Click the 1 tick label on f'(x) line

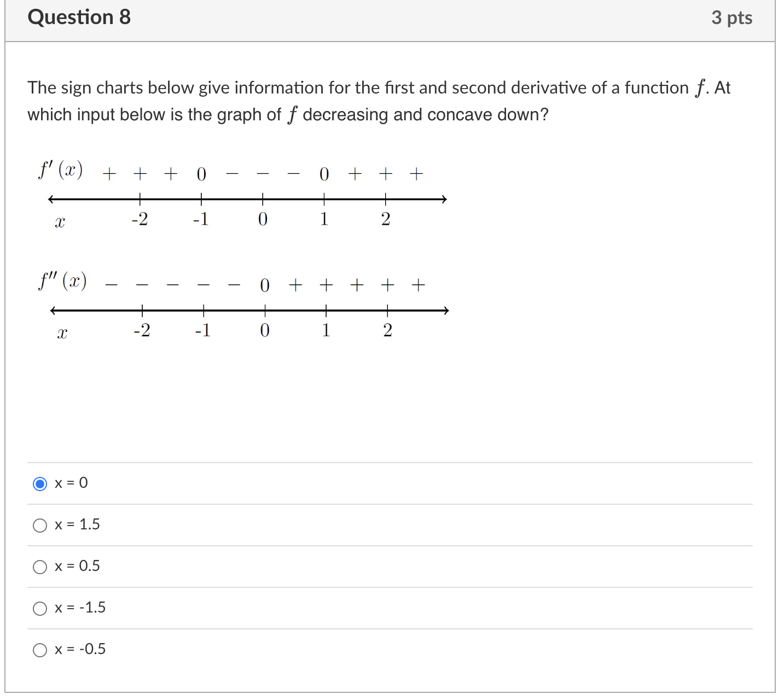324,219
